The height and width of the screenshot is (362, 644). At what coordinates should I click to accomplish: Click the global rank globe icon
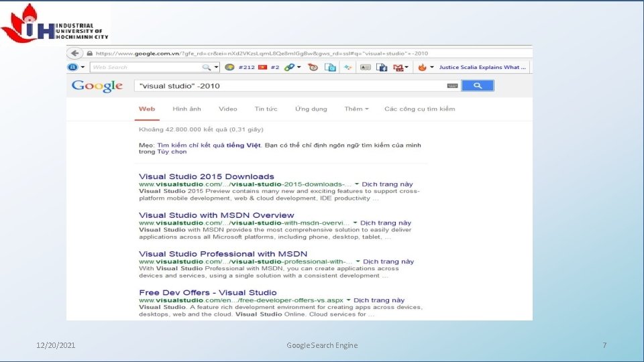coord(229,67)
